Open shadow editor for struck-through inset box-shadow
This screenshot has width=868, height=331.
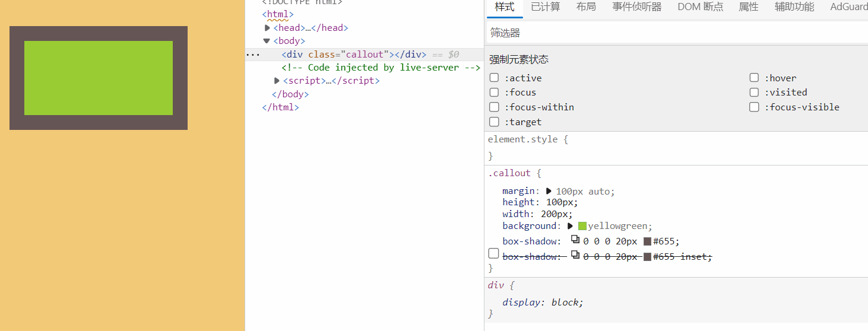click(575, 255)
